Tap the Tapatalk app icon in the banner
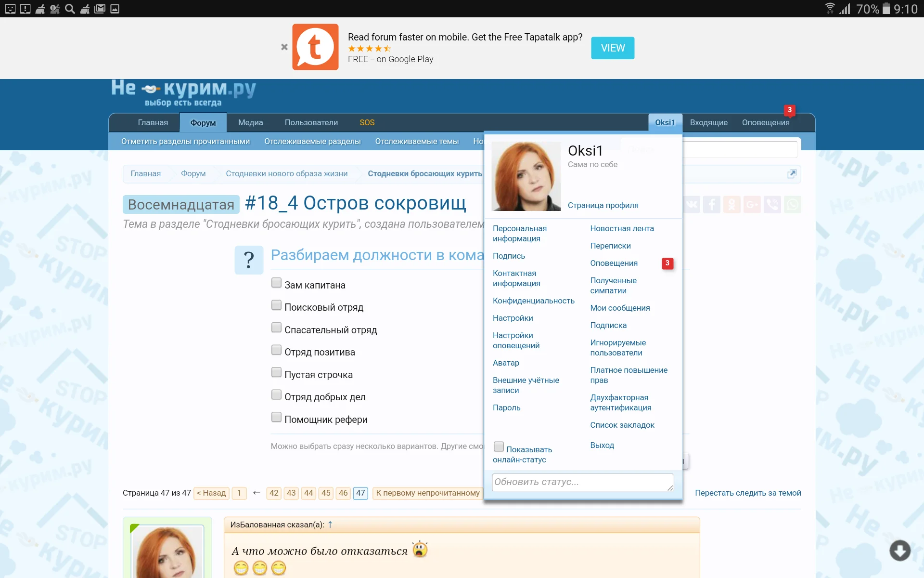The height and width of the screenshot is (578, 924). [x=315, y=47]
